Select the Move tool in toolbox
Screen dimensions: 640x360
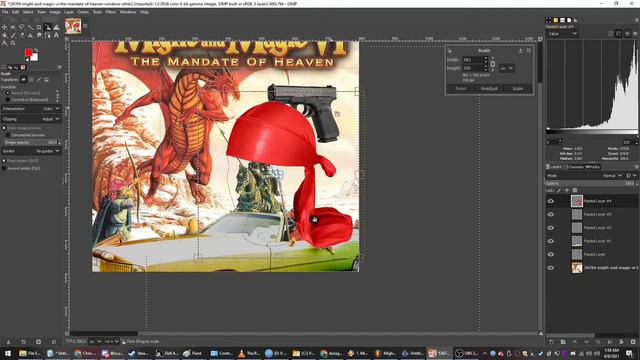pos(4,27)
